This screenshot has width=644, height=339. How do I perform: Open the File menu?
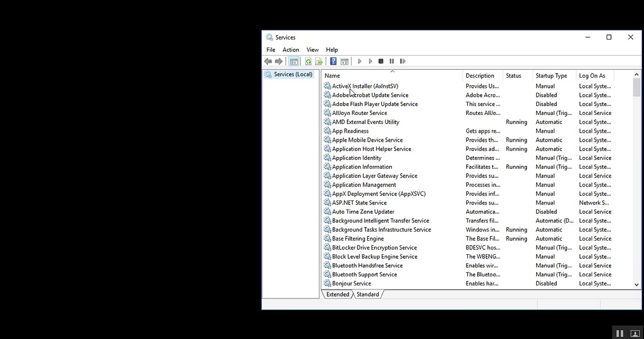(271, 50)
